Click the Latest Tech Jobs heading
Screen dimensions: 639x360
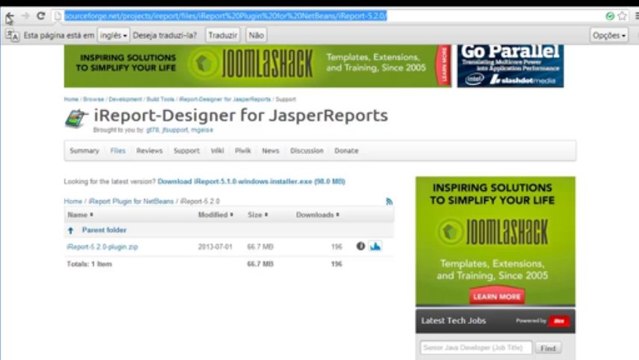coord(454,321)
